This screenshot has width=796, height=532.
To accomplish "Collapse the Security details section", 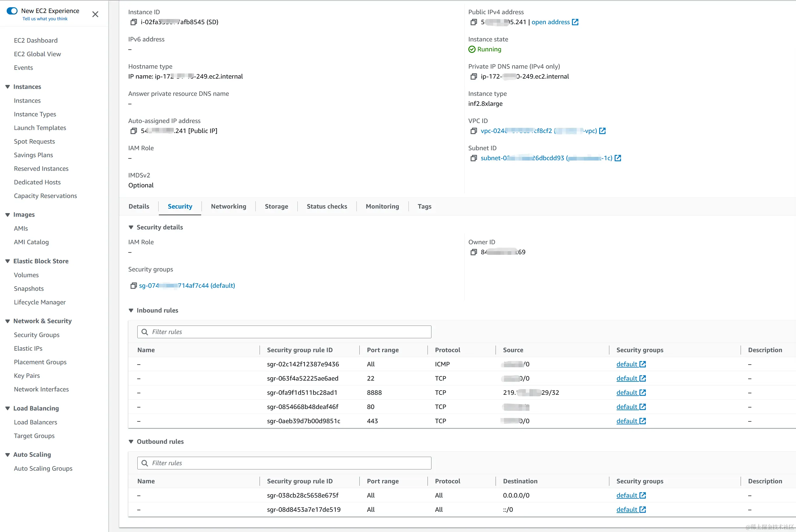I will click(x=131, y=227).
